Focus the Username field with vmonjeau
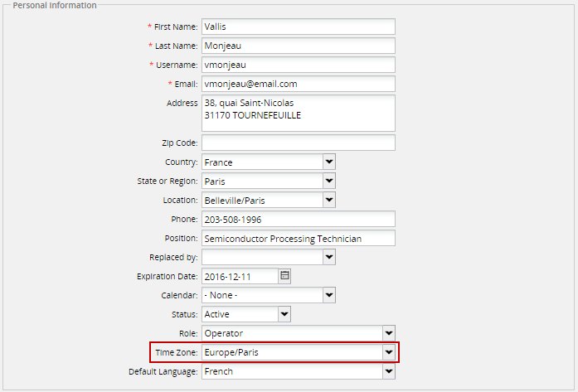 (x=298, y=65)
